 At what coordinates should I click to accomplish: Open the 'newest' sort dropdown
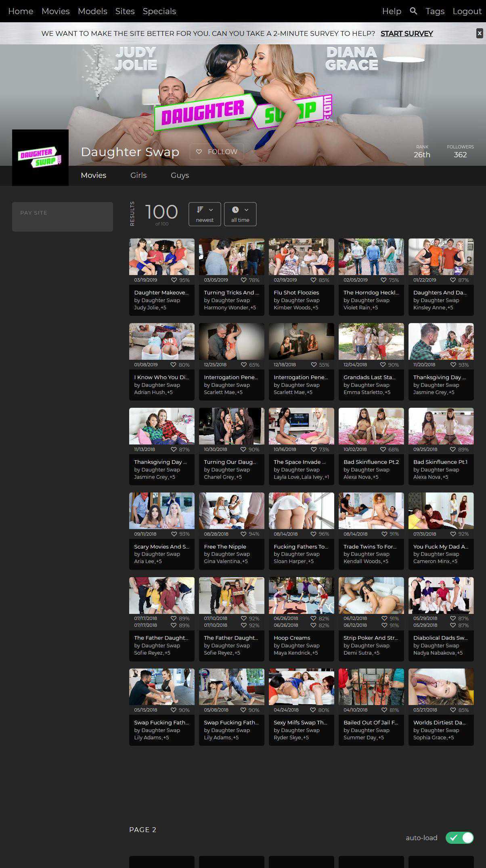[x=205, y=214]
